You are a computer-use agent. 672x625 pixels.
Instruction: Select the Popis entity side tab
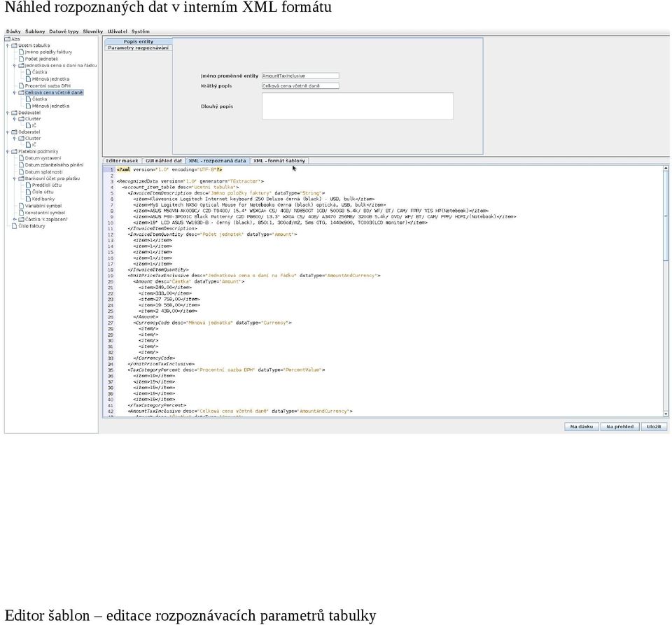click(x=139, y=41)
